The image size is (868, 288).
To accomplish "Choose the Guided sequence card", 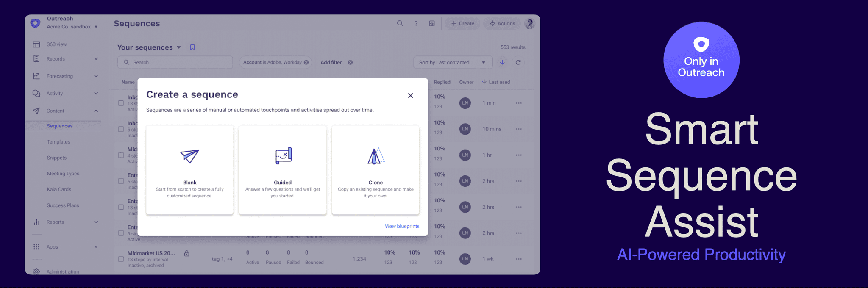I will click(283, 170).
